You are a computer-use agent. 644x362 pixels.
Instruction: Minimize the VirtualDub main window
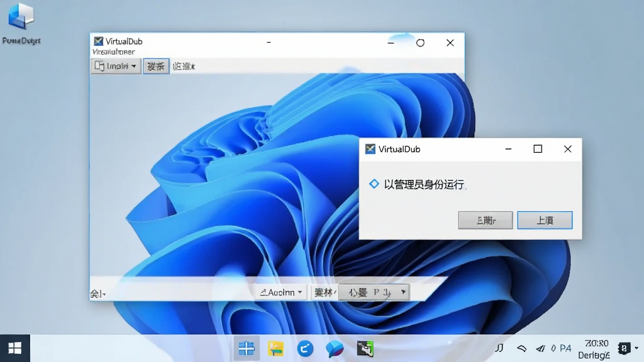click(x=391, y=43)
